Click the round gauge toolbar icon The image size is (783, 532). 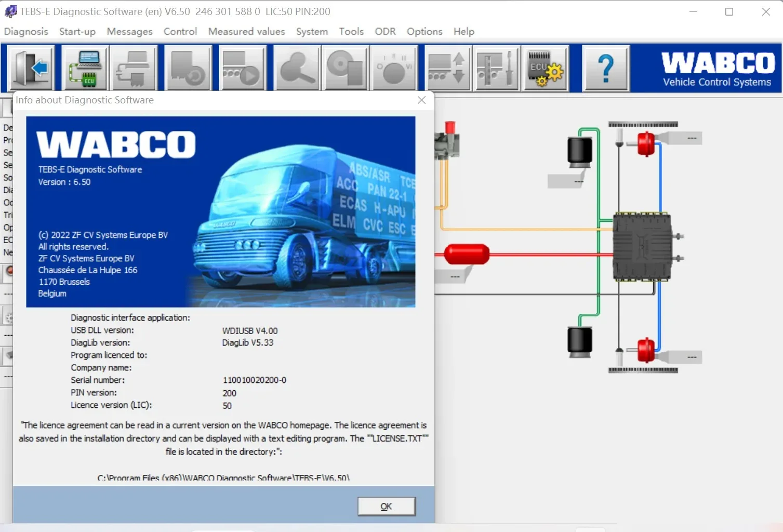(393, 68)
